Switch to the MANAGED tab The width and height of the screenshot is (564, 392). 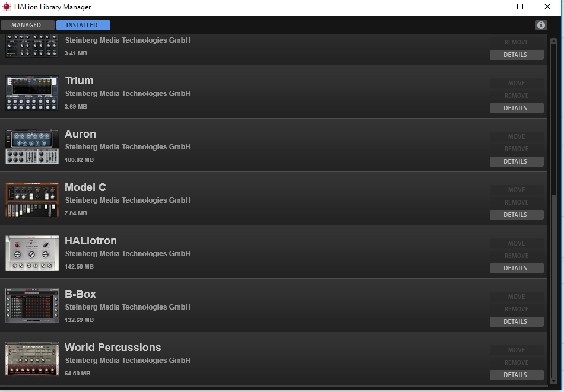pos(28,25)
